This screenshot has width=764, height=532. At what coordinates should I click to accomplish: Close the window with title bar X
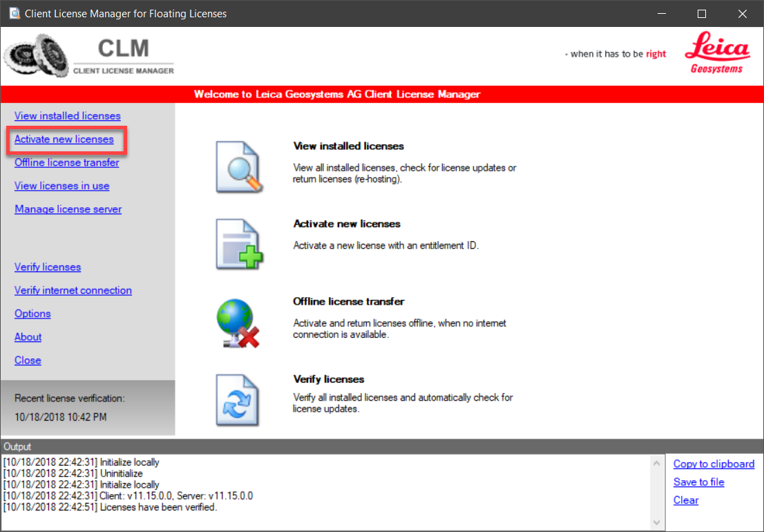pos(742,14)
